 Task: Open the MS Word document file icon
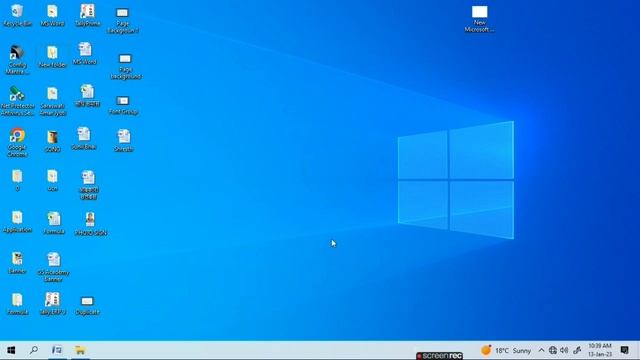(x=85, y=53)
